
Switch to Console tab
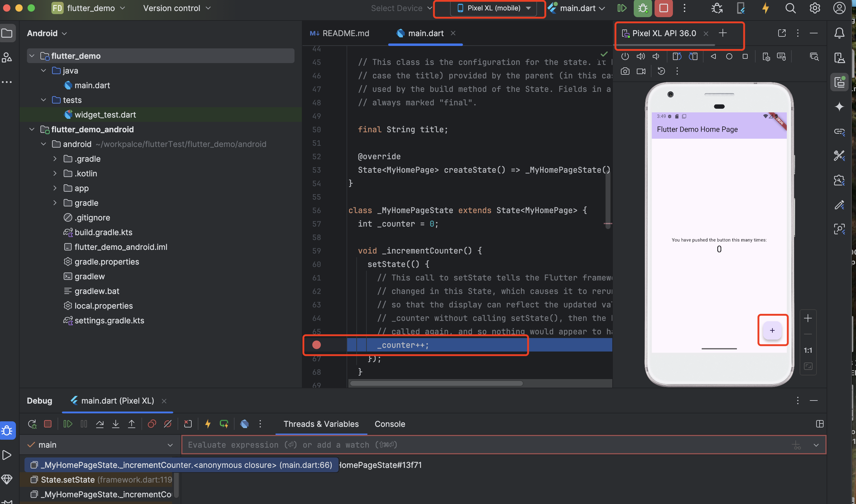coord(390,424)
